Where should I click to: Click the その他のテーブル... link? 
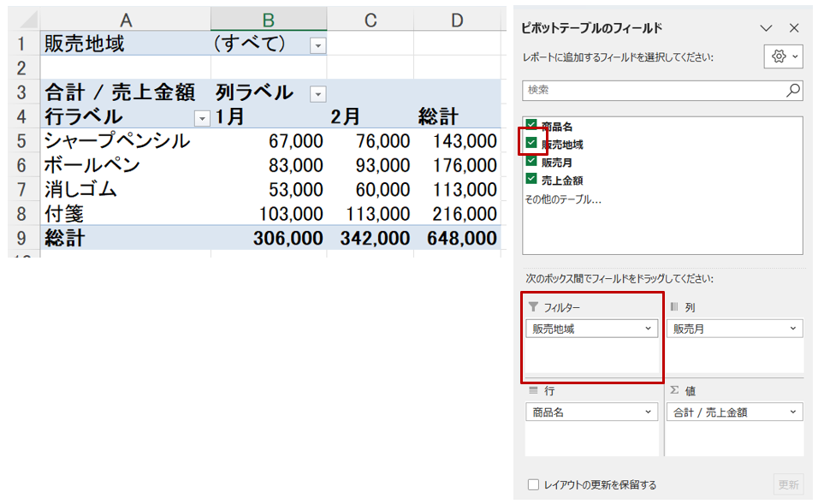click(x=562, y=199)
